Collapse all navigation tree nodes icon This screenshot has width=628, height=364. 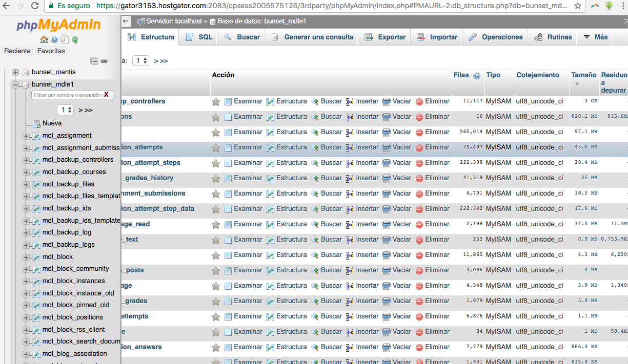coord(94,61)
